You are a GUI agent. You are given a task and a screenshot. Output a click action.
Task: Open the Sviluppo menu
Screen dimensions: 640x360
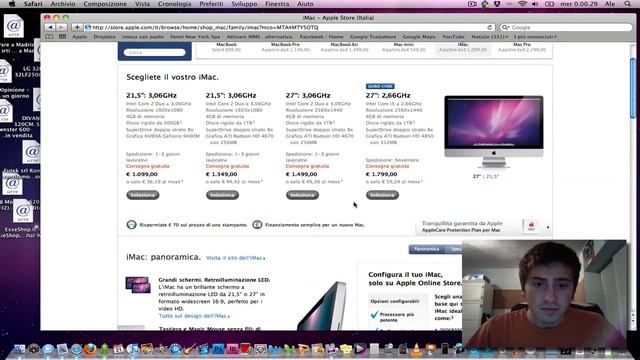(x=244, y=4)
